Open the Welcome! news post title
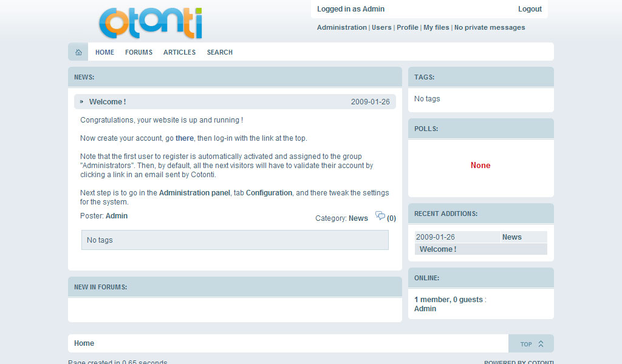Screen dimensions: 622x364 108,102
